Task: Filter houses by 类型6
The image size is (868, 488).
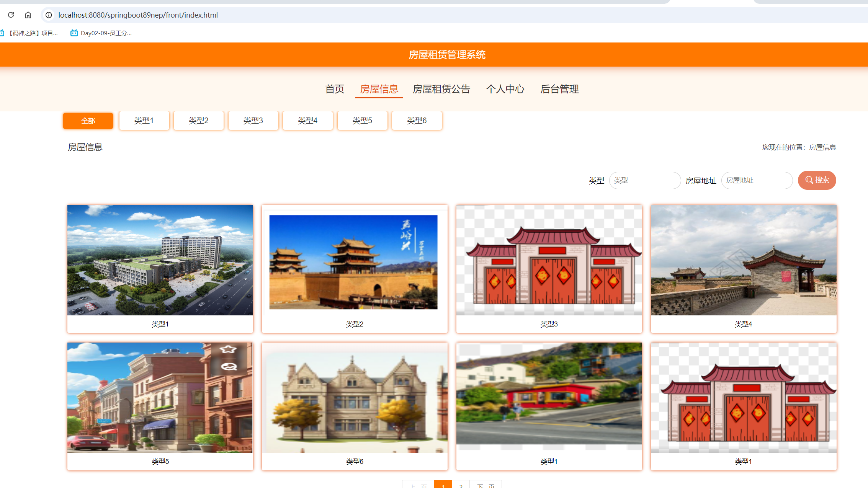Action: click(x=417, y=120)
